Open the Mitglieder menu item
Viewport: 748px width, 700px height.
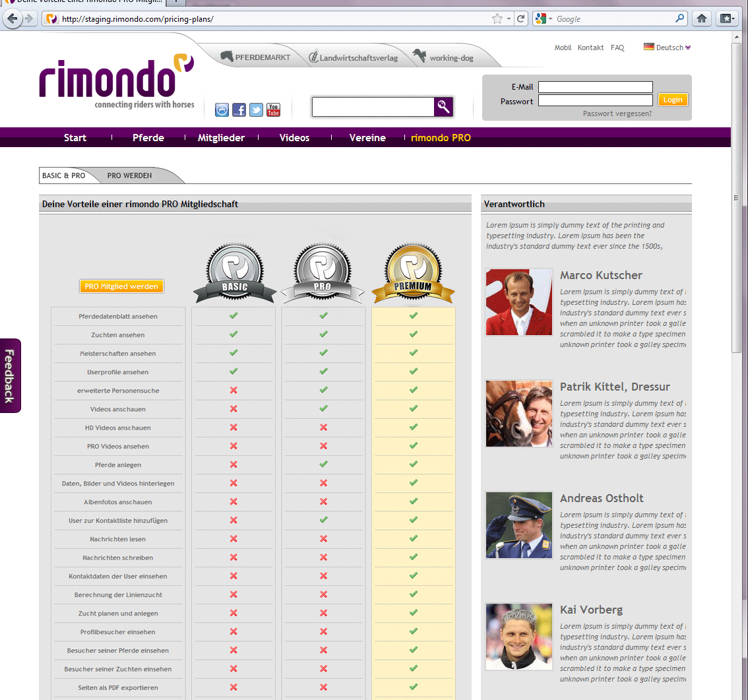tap(221, 138)
